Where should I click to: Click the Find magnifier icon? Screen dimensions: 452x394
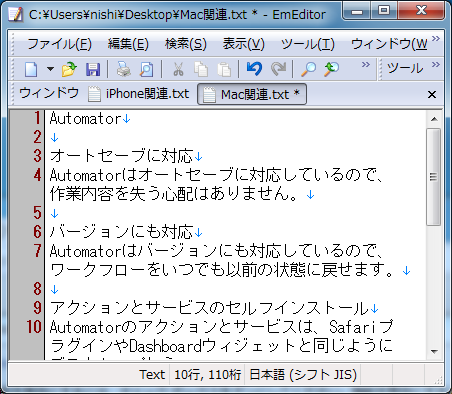pyautogui.click(x=309, y=69)
